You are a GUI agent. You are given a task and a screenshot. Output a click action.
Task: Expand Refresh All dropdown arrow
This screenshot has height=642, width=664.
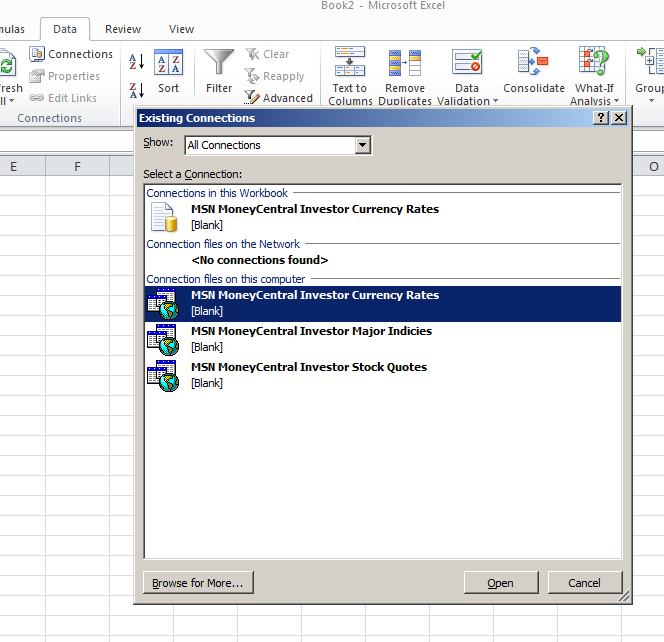(11, 100)
